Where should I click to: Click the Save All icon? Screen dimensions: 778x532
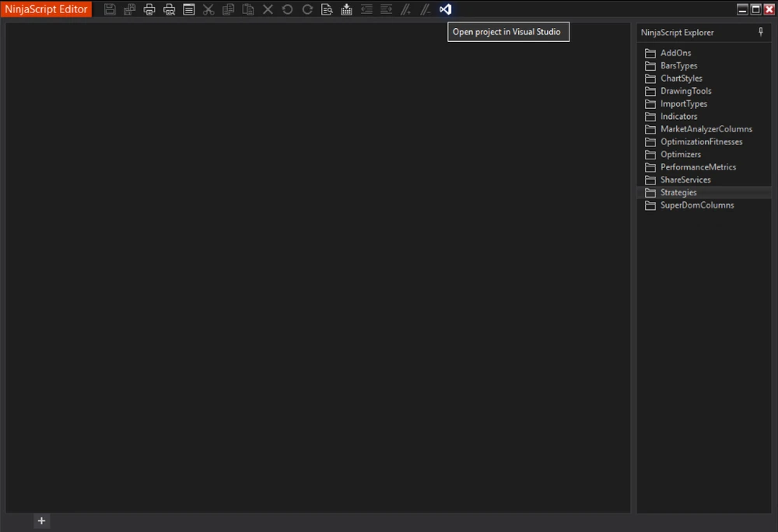(x=129, y=9)
